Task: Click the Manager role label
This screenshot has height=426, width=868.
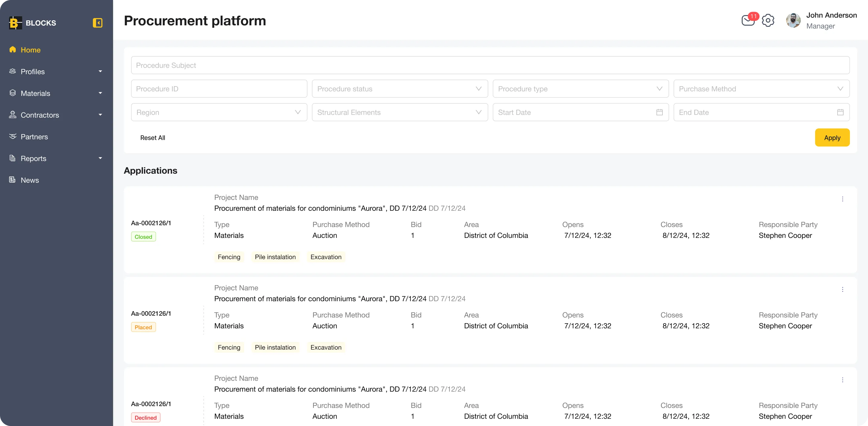Action: (x=820, y=26)
